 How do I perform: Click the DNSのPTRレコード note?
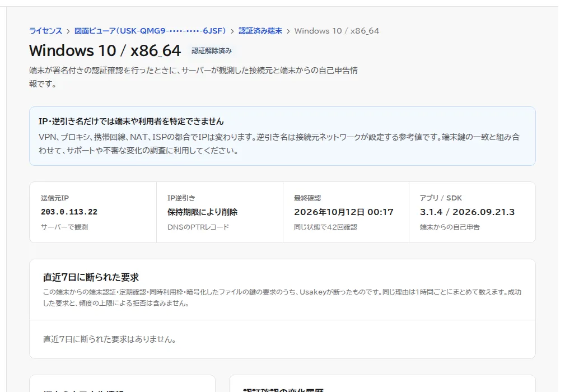click(x=198, y=227)
